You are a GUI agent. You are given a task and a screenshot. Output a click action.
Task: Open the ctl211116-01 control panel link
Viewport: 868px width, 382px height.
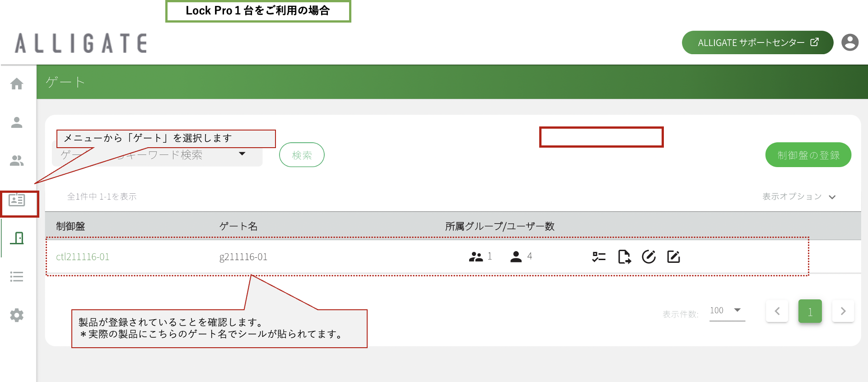pos(83,257)
